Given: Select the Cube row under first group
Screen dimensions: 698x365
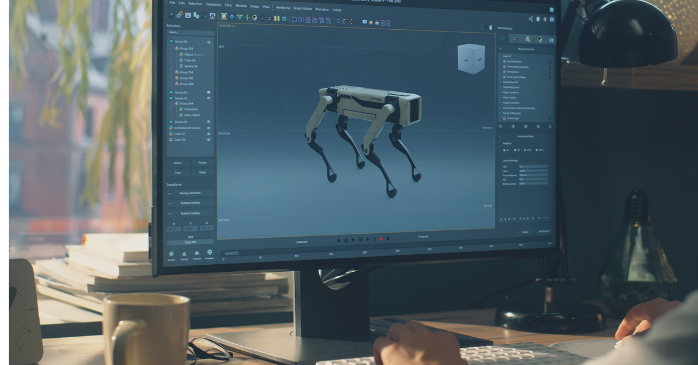Looking at the screenshot, I should (187, 60).
